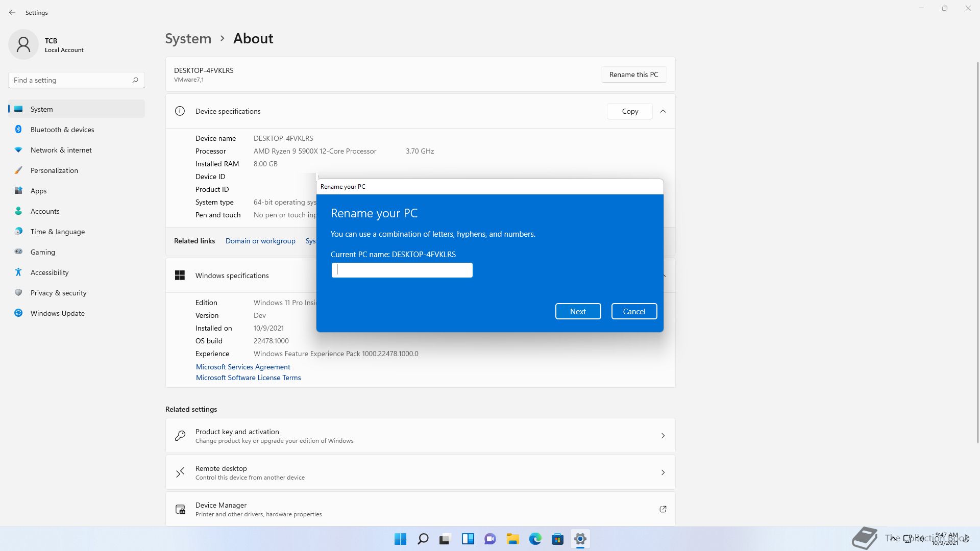Open the TCB user account avatar
This screenshot has height=551, width=980.
23,44
